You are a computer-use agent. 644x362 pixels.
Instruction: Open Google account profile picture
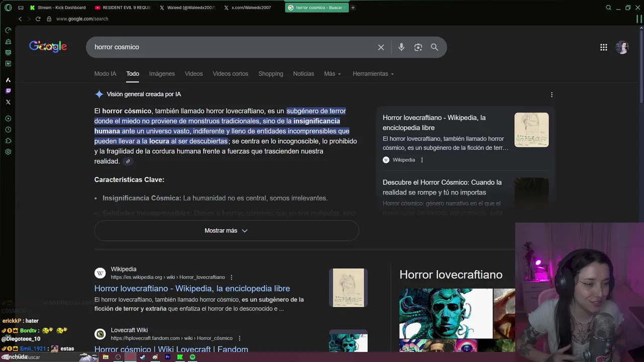click(x=622, y=47)
